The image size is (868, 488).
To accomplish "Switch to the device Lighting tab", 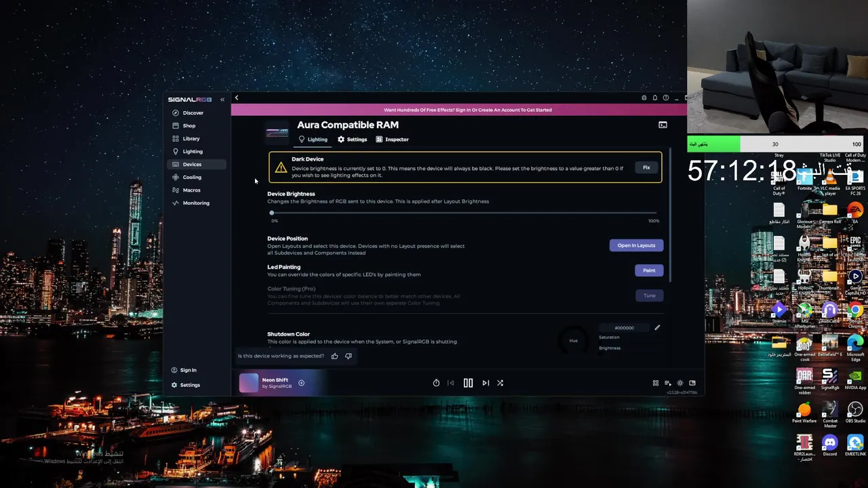I will point(313,140).
